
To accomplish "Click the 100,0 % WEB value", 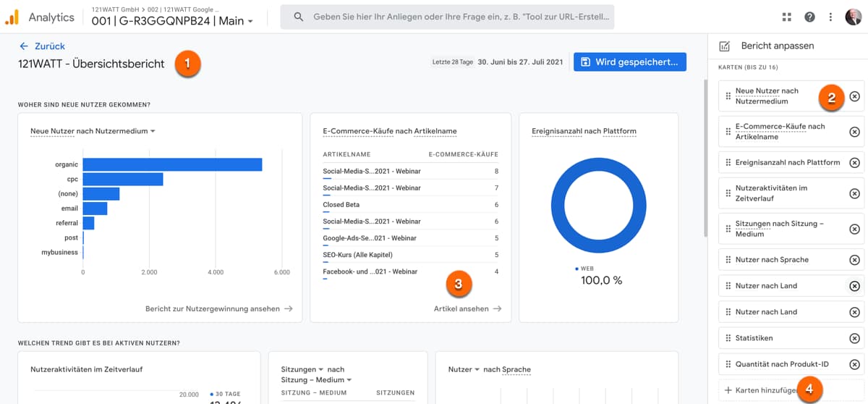I will (x=601, y=280).
